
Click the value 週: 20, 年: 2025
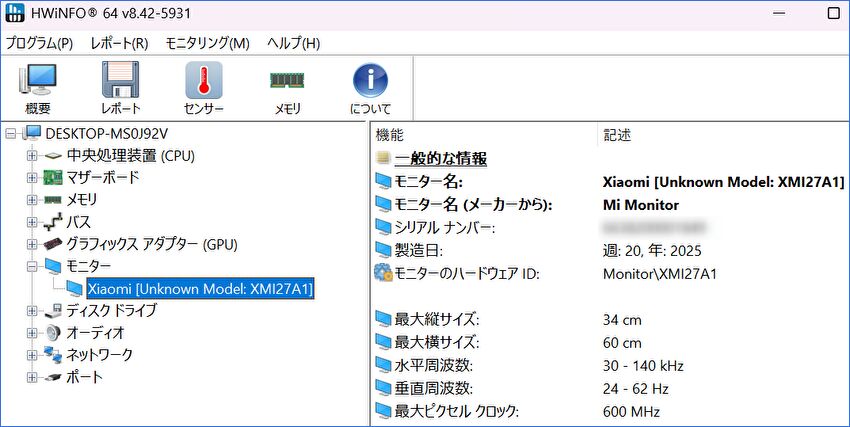(652, 251)
